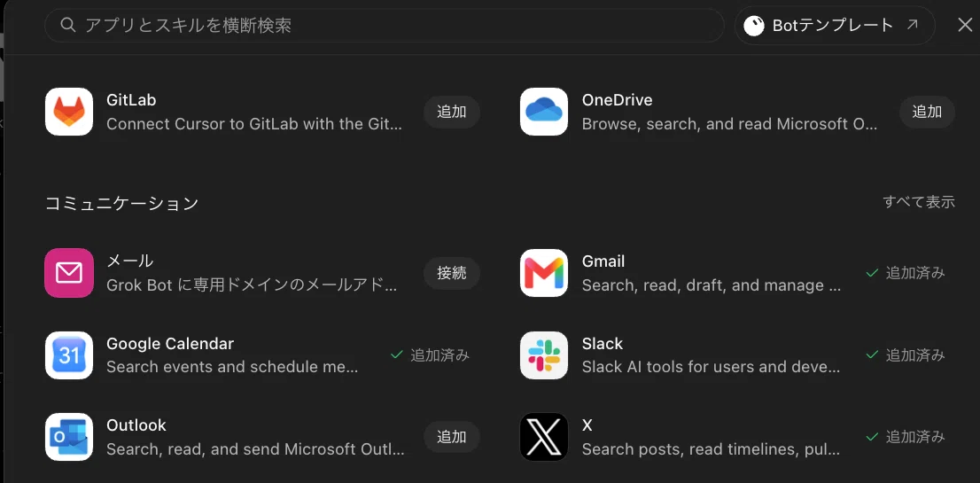Click the GitLab title text
Screen dimensions: 980x483
[x=131, y=100]
